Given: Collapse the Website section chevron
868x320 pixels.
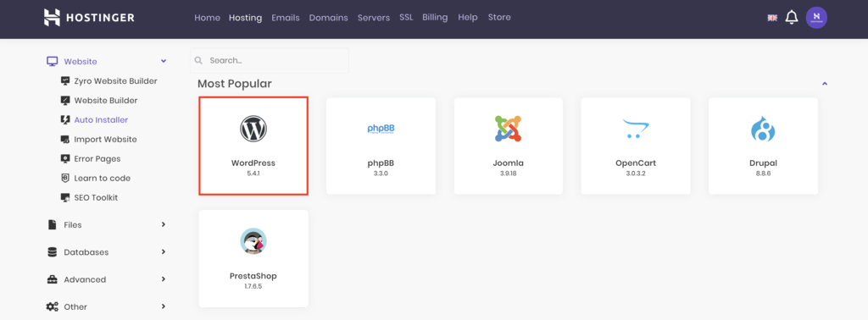Looking at the screenshot, I should tap(164, 61).
